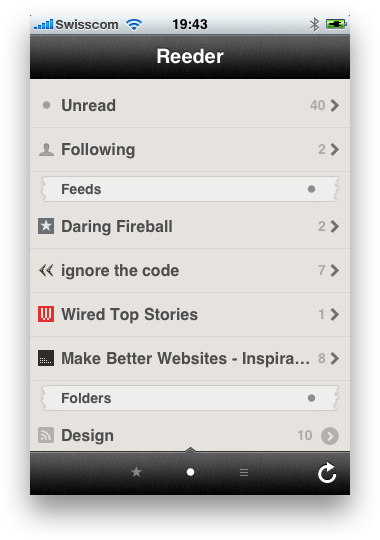Image resolution: width=380 pixels, height=540 pixels.
Task: Tap the Make Better Websites favicon
Action: (46, 358)
